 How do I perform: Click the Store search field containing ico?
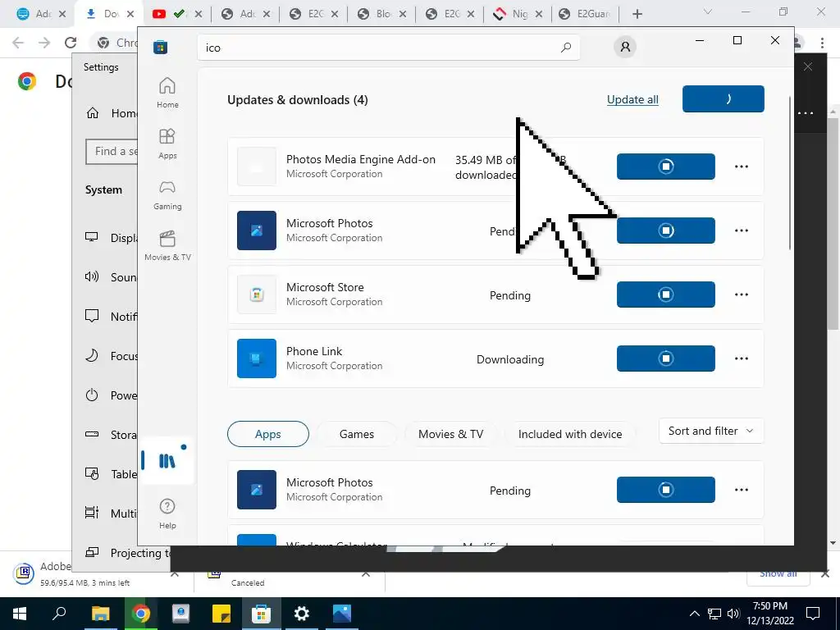(388, 48)
